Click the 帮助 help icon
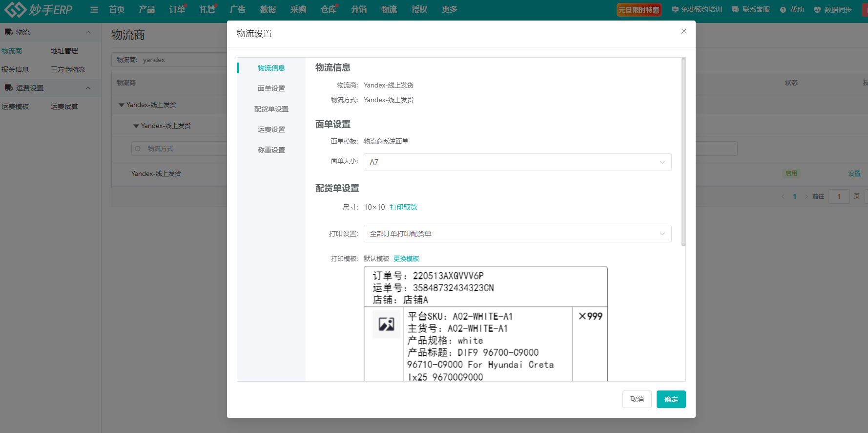 pos(783,10)
